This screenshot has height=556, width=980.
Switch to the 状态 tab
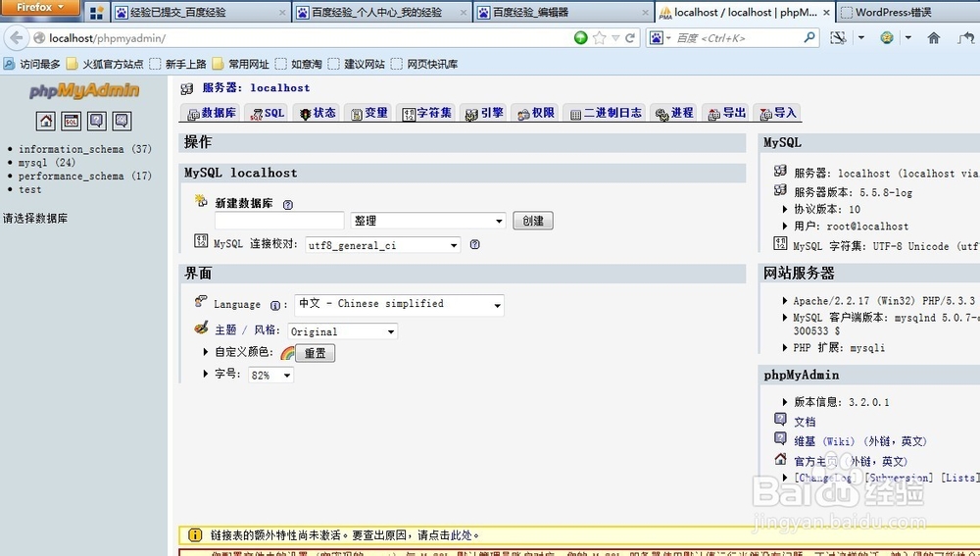318,113
